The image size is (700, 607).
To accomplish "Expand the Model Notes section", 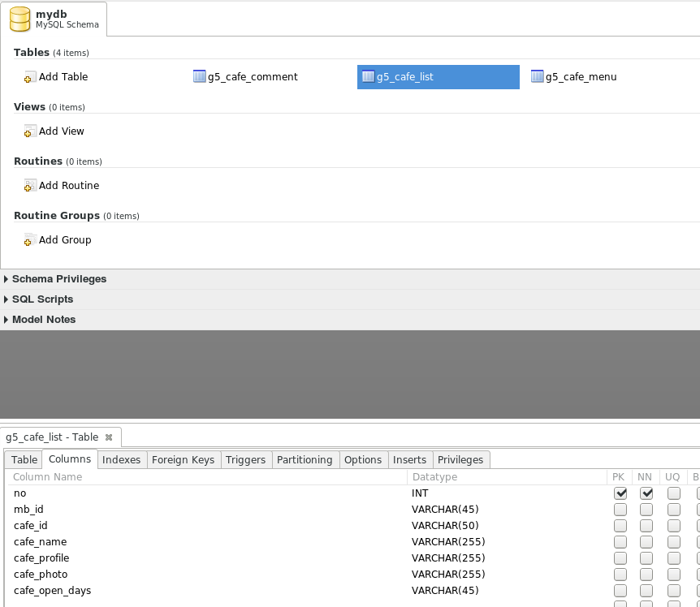I will [x=6, y=320].
